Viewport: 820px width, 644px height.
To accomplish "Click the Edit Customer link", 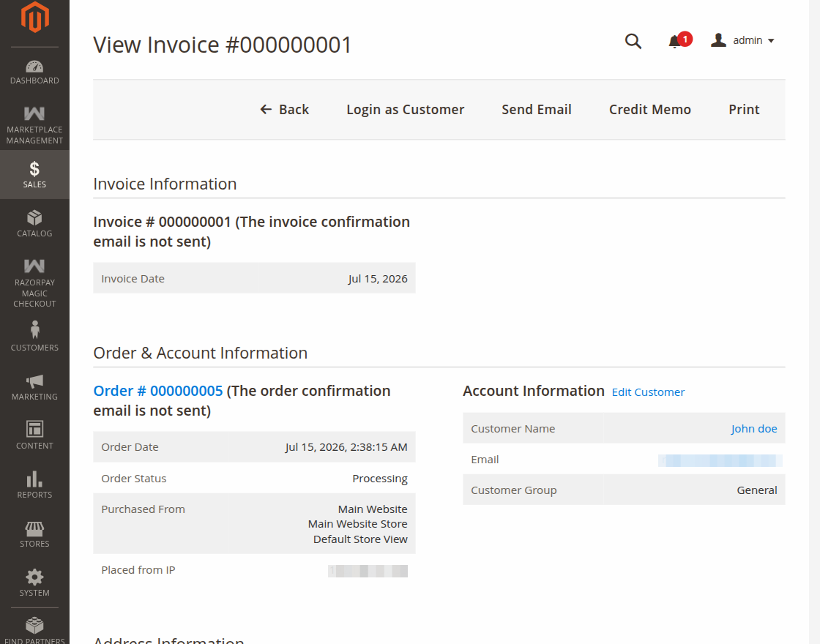I will 648,392.
